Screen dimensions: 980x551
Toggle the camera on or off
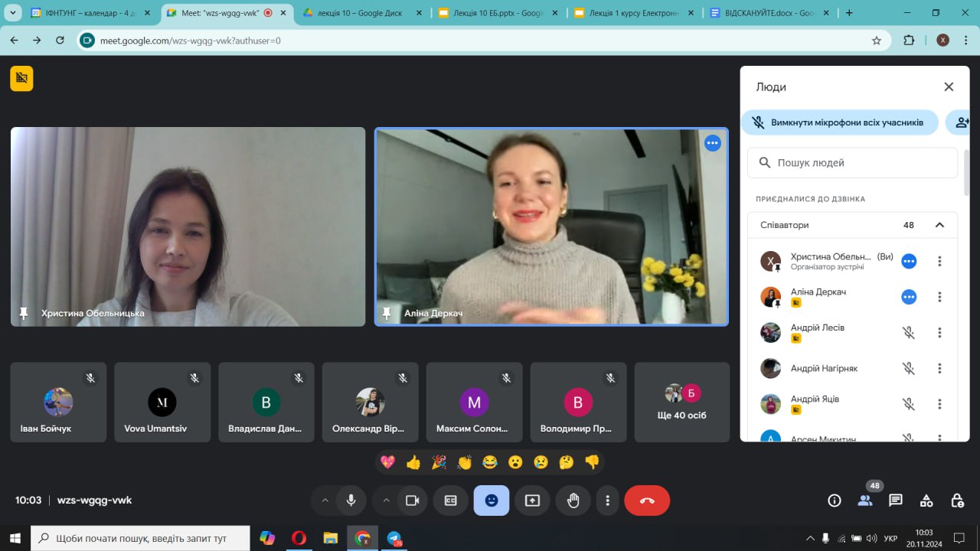click(412, 500)
